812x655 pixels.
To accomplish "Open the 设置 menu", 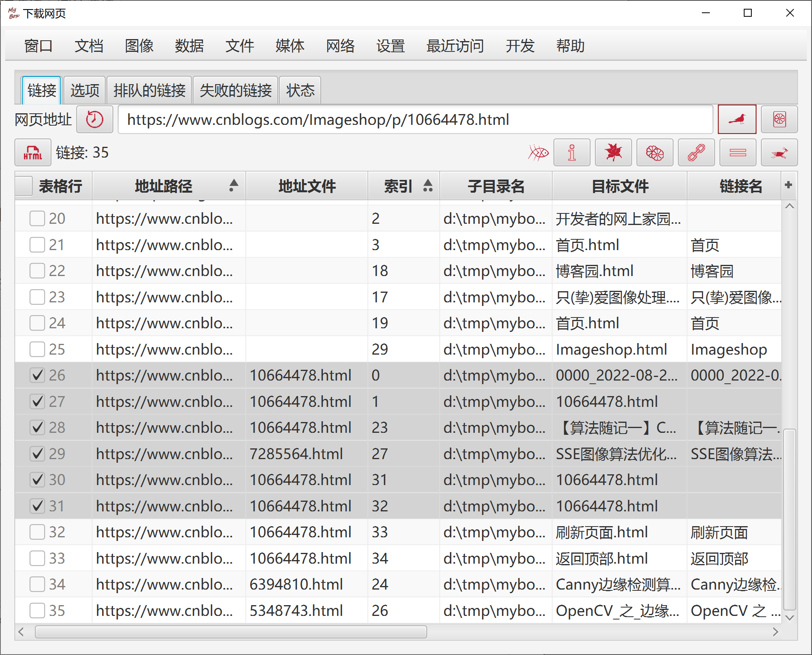I will (390, 46).
